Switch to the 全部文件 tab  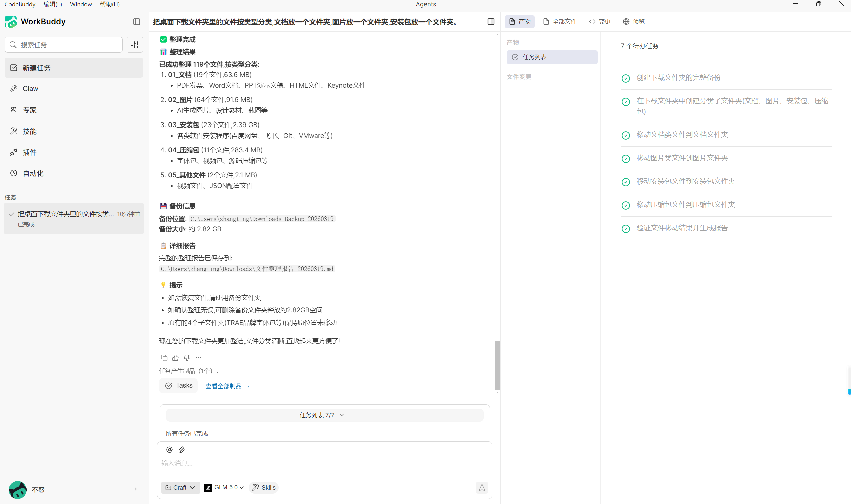(x=560, y=22)
